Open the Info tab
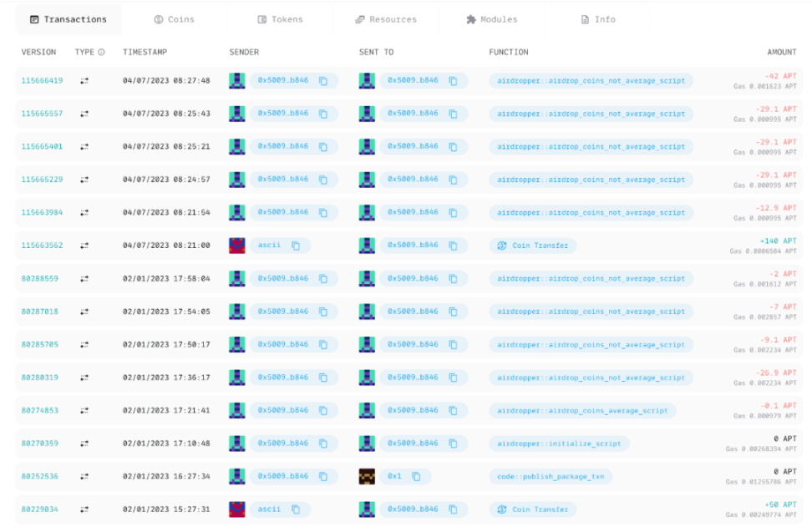The height and width of the screenshot is (532, 812). 597,19
